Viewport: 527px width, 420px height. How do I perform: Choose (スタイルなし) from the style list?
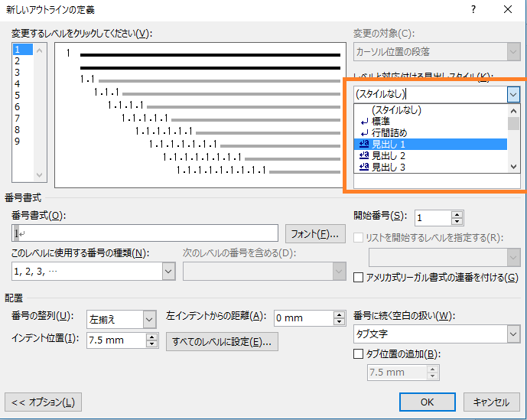click(430, 110)
